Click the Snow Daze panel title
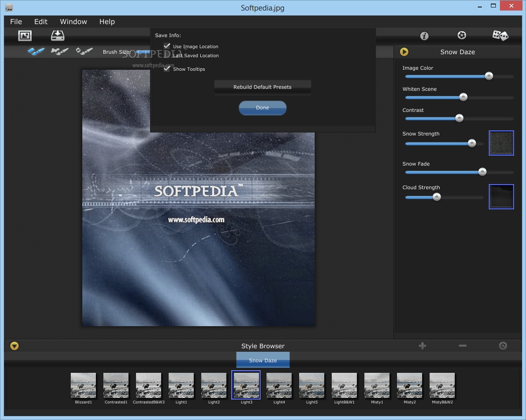Image resolution: width=526 pixels, height=420 pixels. (458, 52)
